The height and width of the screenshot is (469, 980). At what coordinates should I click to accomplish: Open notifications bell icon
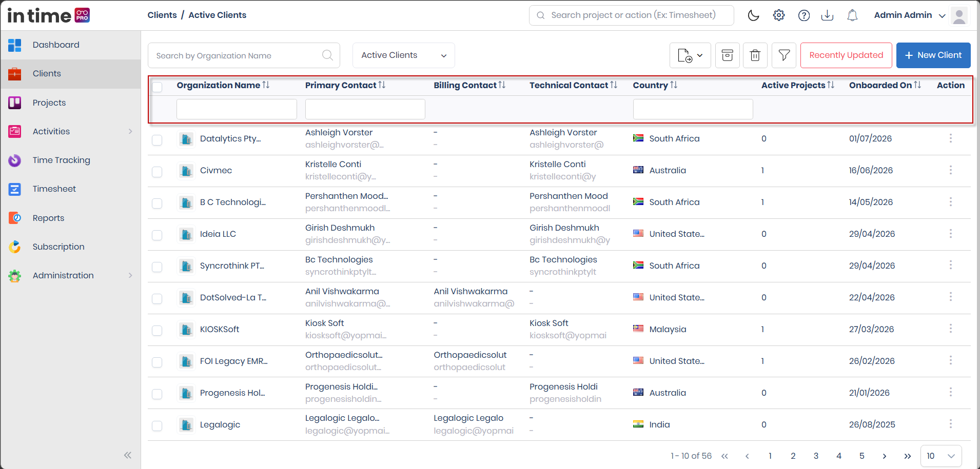pyautogui.click(x=852, y=15)
